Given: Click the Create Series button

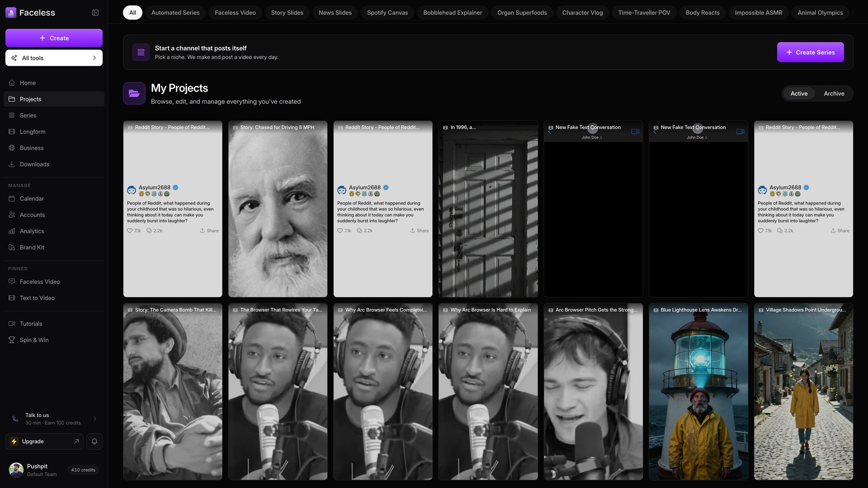Looking at the screenshot, I should click(x=810, y=52).
